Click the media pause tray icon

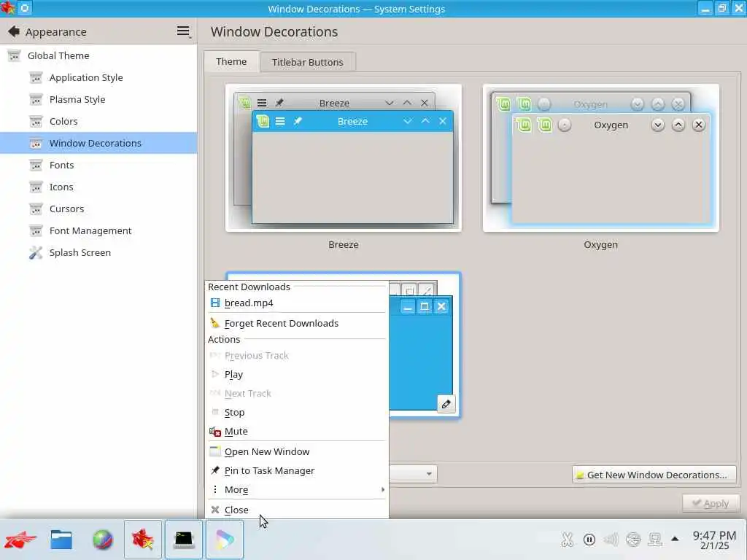(589, 540)
